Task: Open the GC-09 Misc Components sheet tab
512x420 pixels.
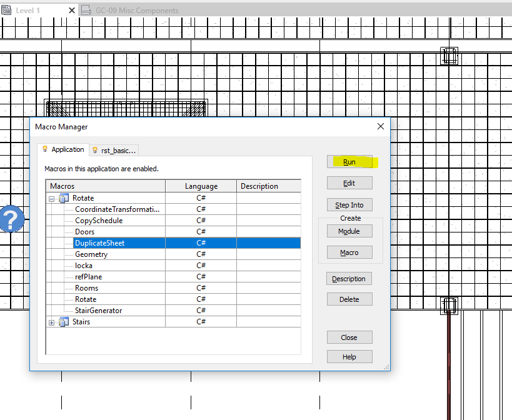Action: pos(133,10)
